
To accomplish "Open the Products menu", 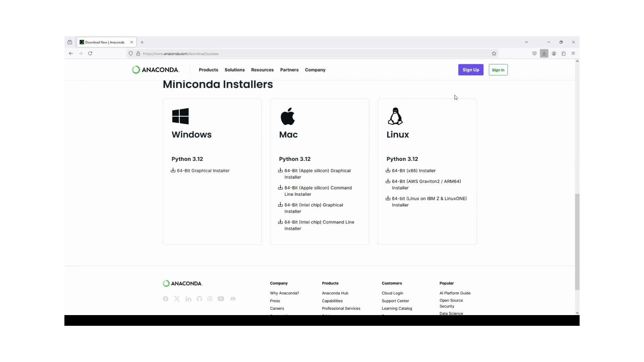I will [x=208, y=70].
